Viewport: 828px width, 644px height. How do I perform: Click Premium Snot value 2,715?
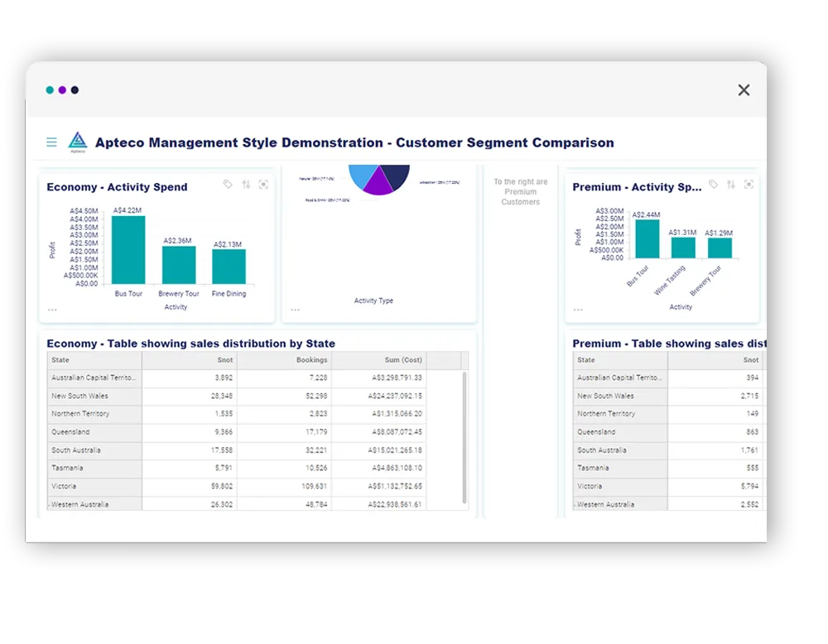click(x=749, y=396)
